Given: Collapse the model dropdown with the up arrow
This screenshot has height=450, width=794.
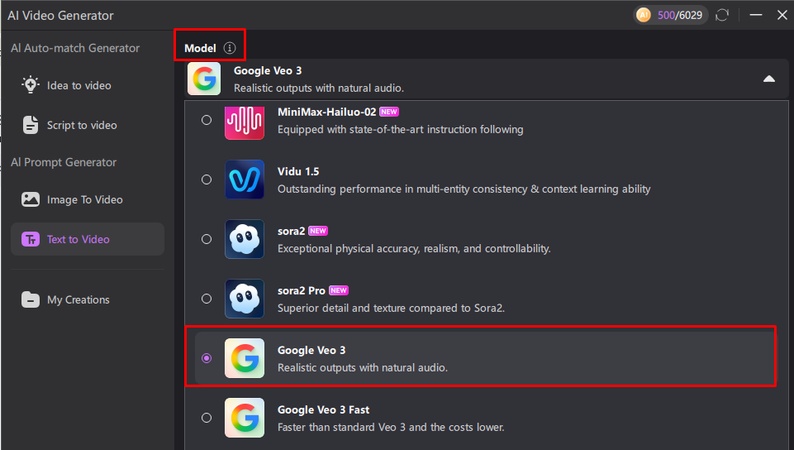Looking at the screenshot, I should click(x=768, y=78).
